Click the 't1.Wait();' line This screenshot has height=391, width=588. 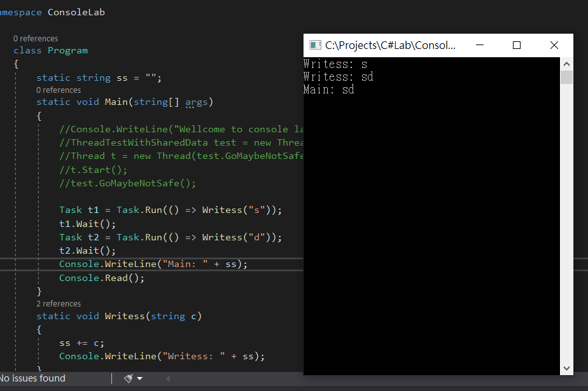[87, 224]
